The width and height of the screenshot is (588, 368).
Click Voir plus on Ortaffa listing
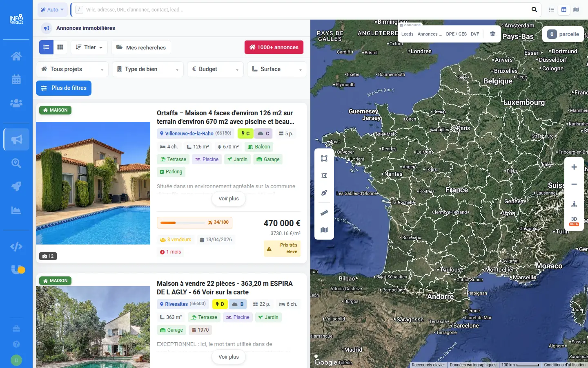(x=229, y=199)
